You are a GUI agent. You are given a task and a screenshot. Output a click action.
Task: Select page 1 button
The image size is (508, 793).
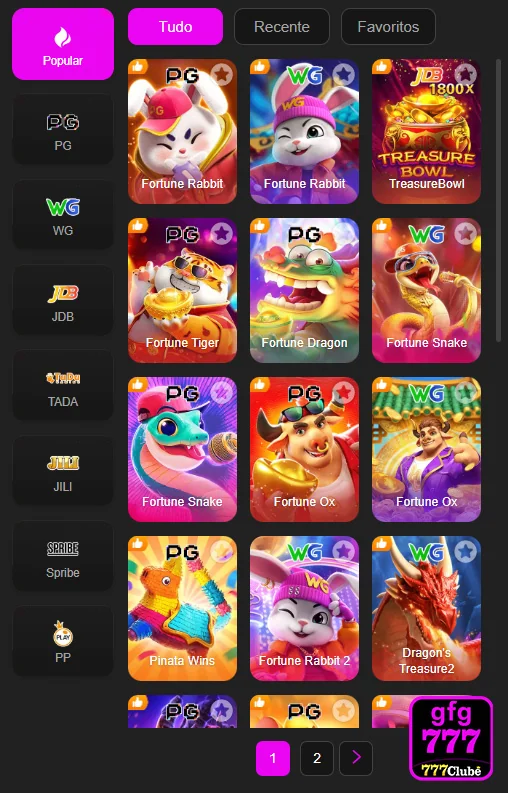(x=273, y=758)
